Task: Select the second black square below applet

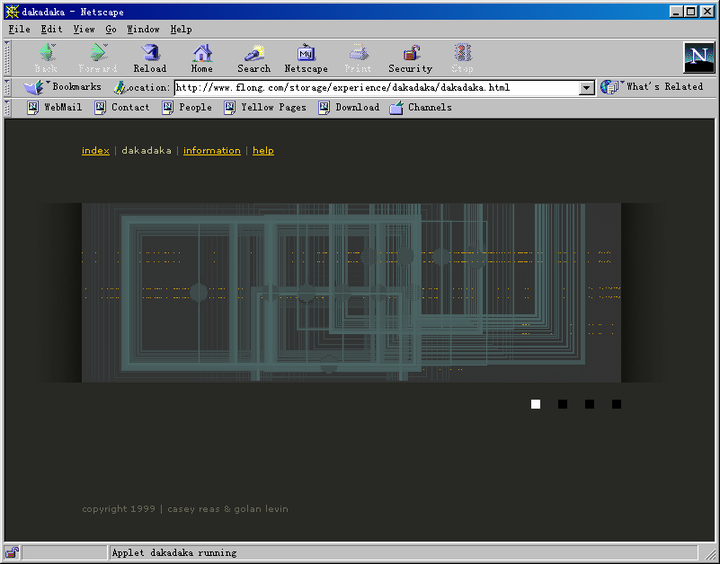Action: pos(590,404)
